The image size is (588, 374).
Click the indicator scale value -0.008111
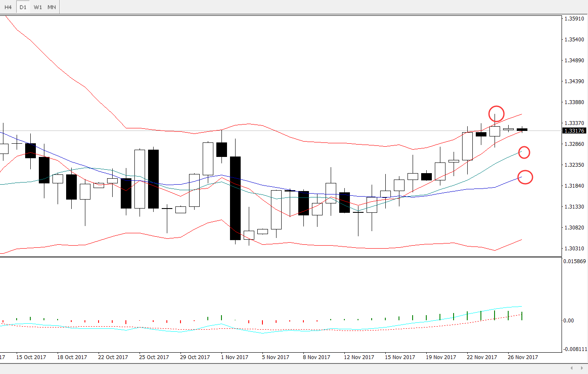pyautogui.click(x=575, y=349)
